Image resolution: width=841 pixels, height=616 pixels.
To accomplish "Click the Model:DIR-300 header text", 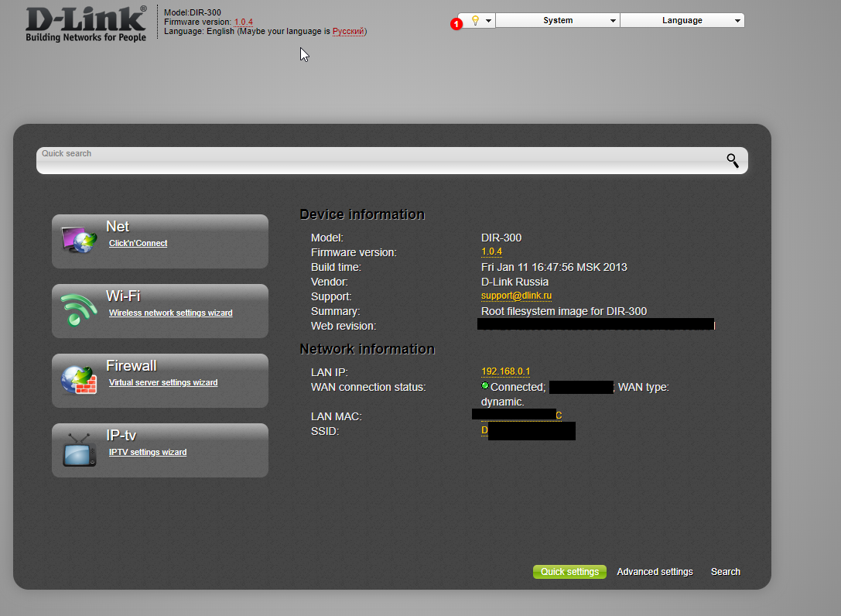I will pos(193,12).
